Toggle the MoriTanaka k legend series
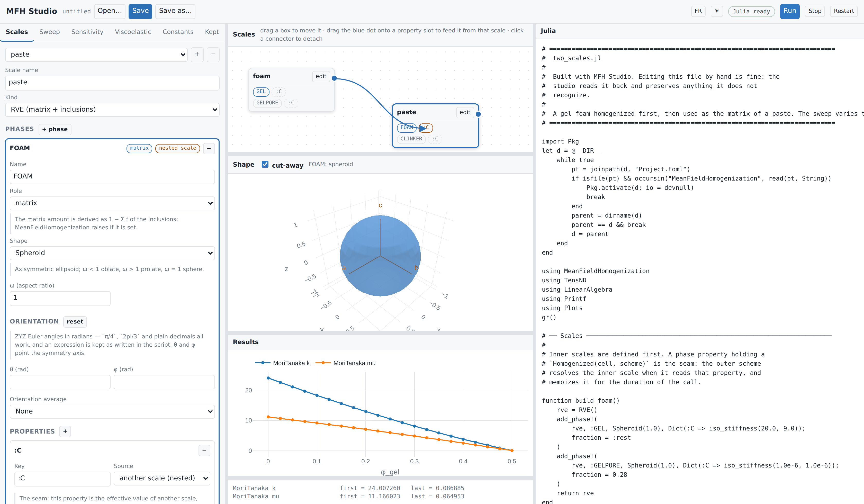864x504 pixels. pos(283,363)
